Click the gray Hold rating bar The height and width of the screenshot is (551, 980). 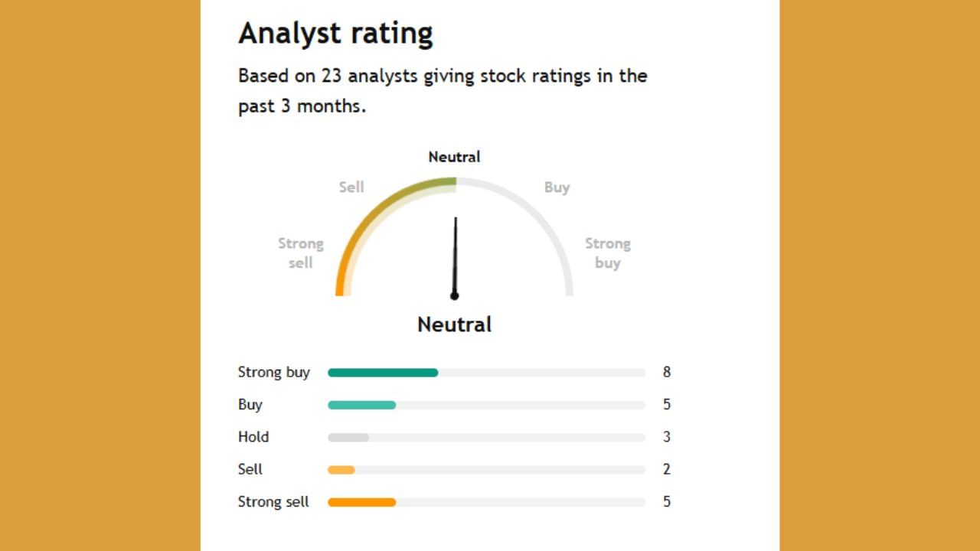348,438
